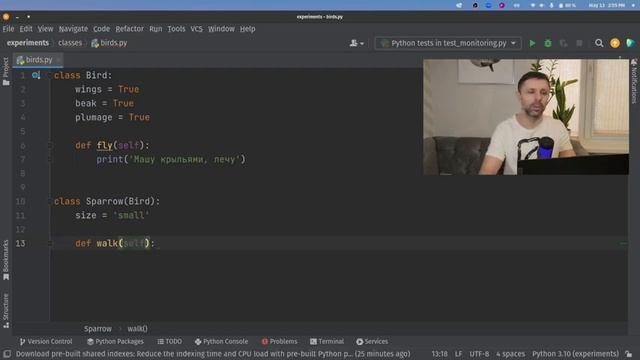Click the orange IDE updates icon
This screenshot has height=360, width=640.
click(x=615, y=43)
